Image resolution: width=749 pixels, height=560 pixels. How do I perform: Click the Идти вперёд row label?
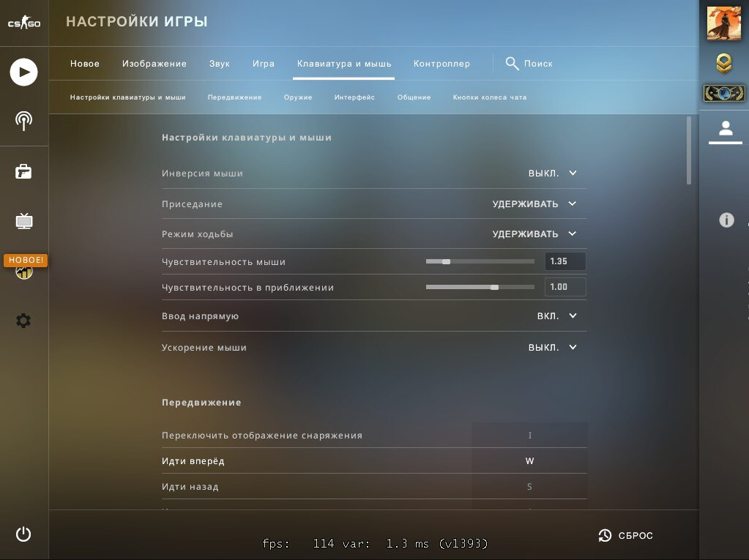tap(193, 461)
